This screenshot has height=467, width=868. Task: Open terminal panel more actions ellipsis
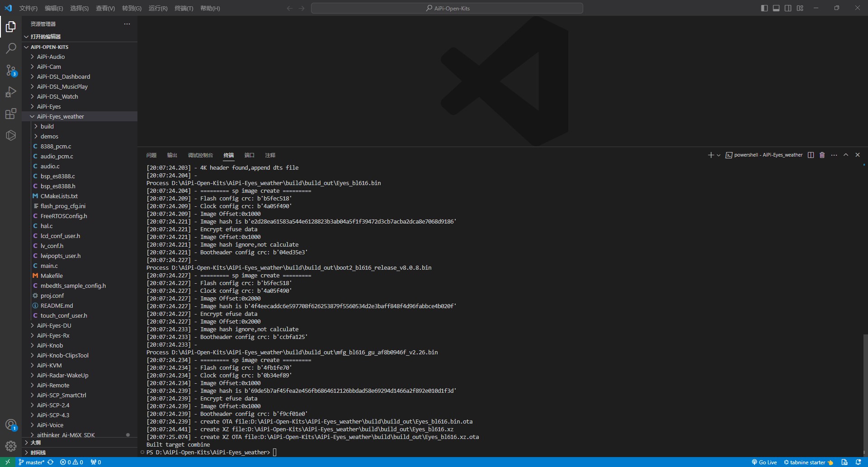[834, 155]
